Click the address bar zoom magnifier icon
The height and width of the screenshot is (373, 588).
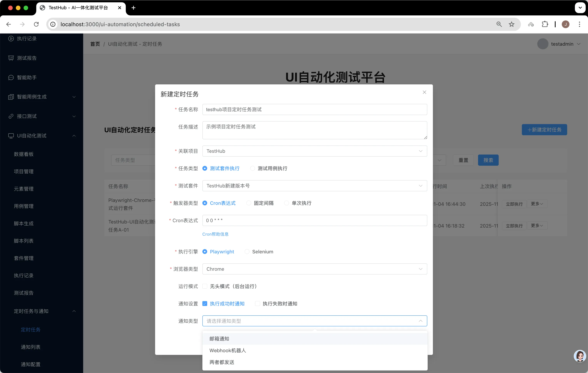click(499, 24)
